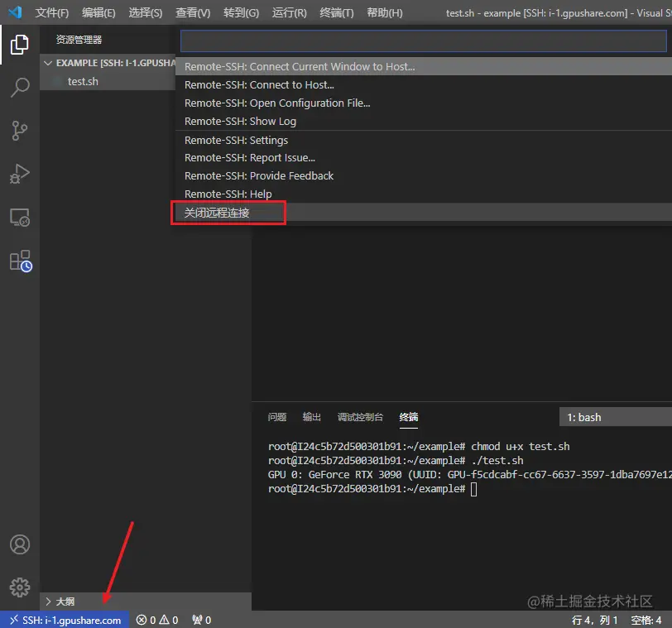Open the 文件(F) menu
This screenshot has height=628, width=672.
tap(52, 13)
